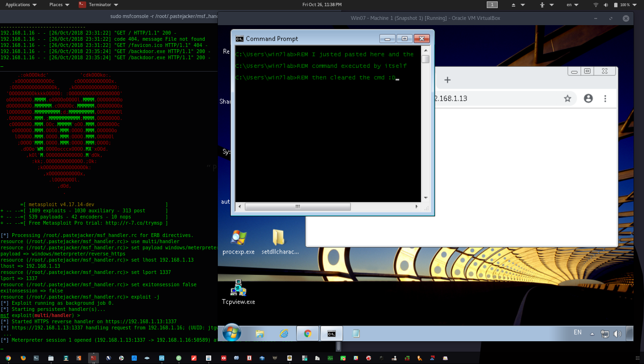Click the green circular icon in the Kali dock
The height and width of the screenshot is (364, 644).
(x=179, y=358)
